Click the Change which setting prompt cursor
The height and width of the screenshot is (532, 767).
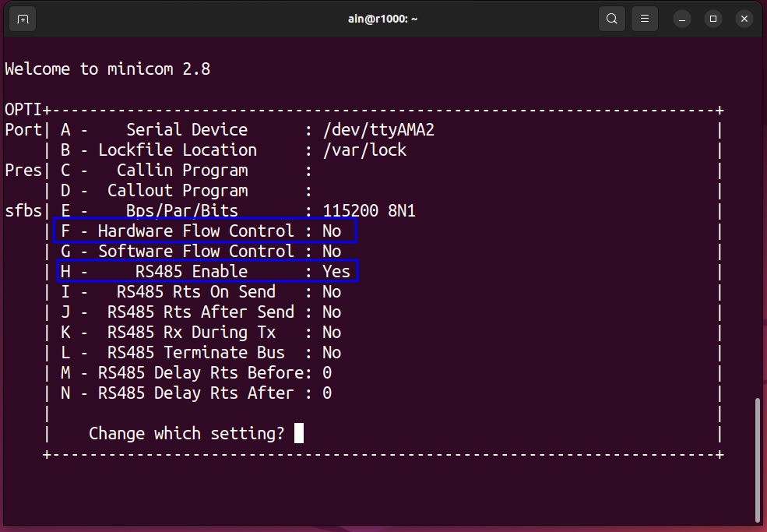pos(299,433)
